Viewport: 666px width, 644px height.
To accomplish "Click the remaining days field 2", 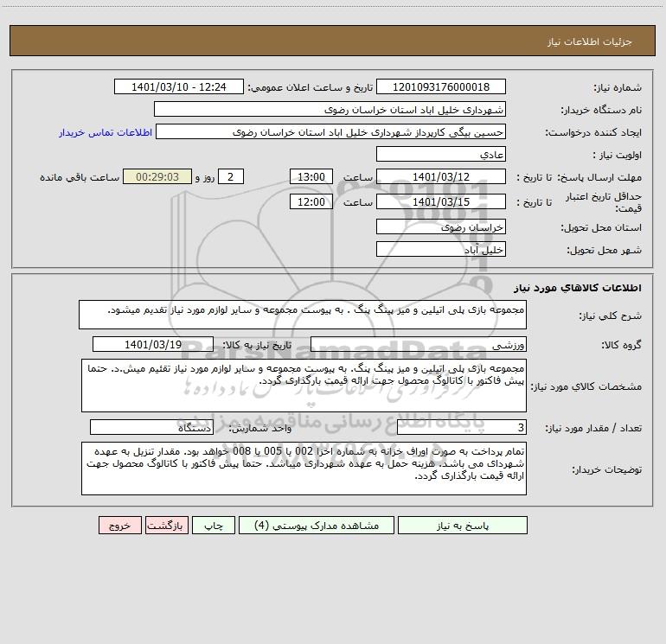I will coord(231,176).
